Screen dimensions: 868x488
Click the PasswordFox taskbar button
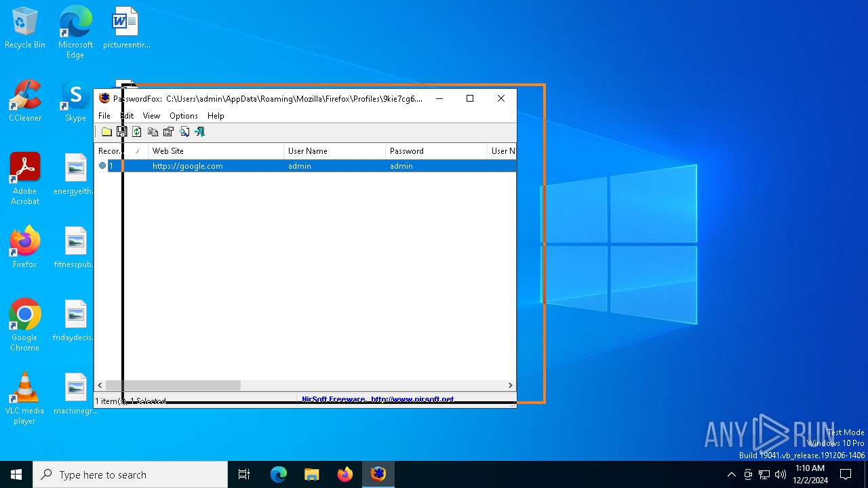(x=378, y=474)
